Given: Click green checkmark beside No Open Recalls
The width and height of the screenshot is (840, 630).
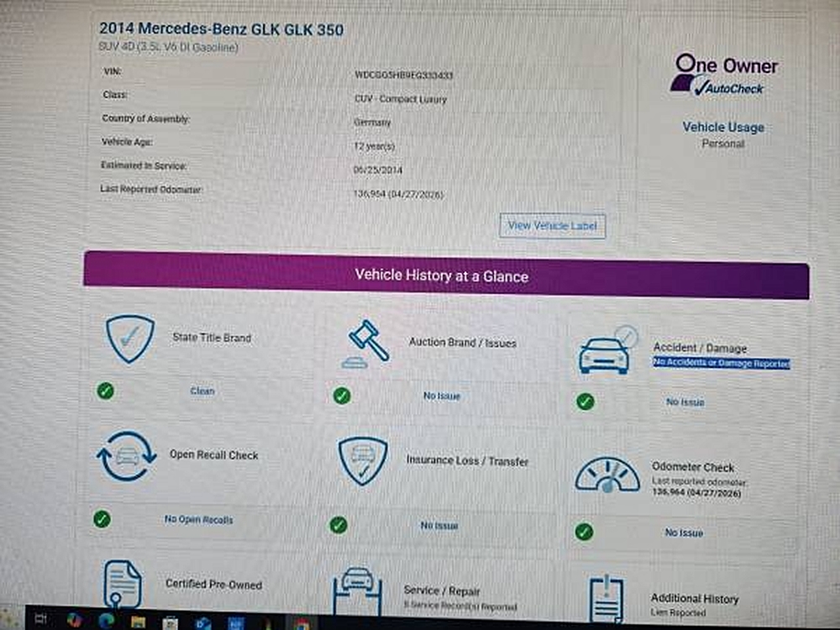Looking at the screenshot, I should pos(102,519).
